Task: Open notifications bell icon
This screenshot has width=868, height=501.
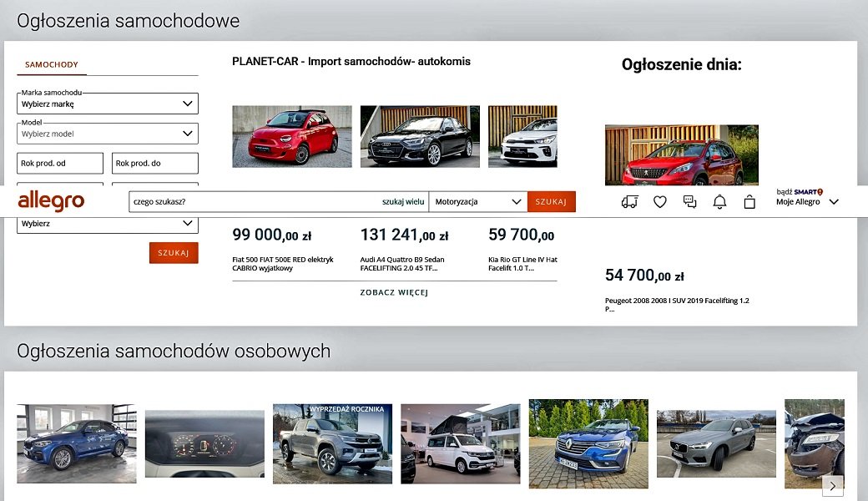Action: (719, 202)
